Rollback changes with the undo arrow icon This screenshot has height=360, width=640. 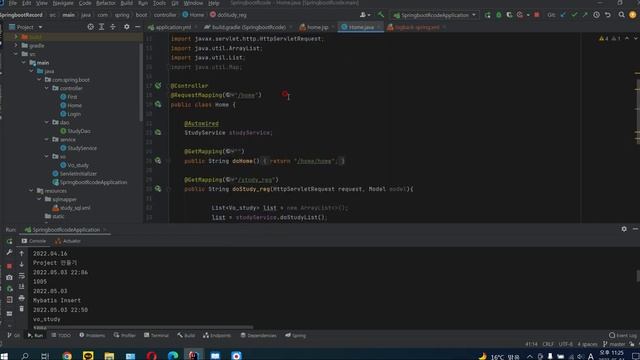pyautogui.click(x=608, y=15)
